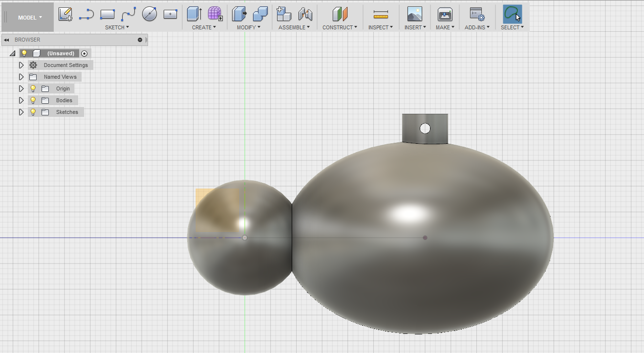Click the Bodies folder icon
This screenshot has width=644, height=353.
(x=45, y=100)
